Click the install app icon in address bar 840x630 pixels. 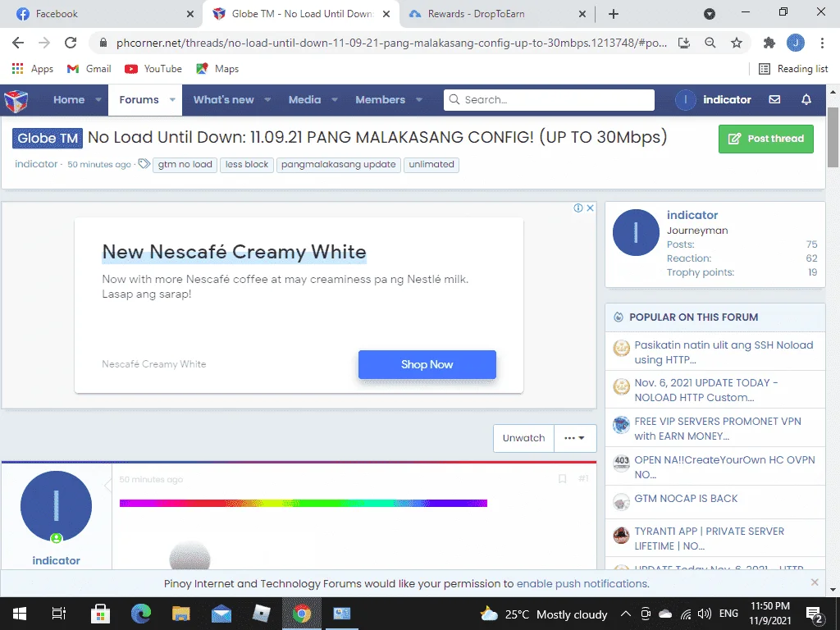coord(684,43)
